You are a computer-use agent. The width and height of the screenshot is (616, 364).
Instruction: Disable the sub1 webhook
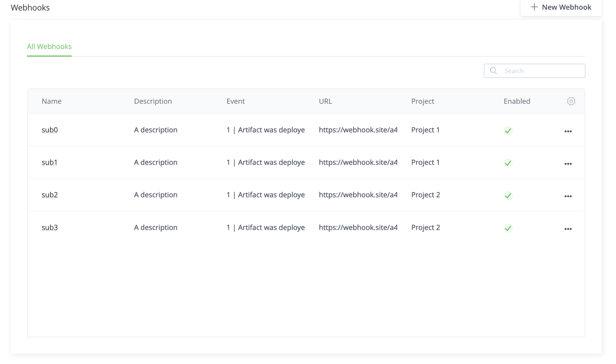tap(508, 163)
